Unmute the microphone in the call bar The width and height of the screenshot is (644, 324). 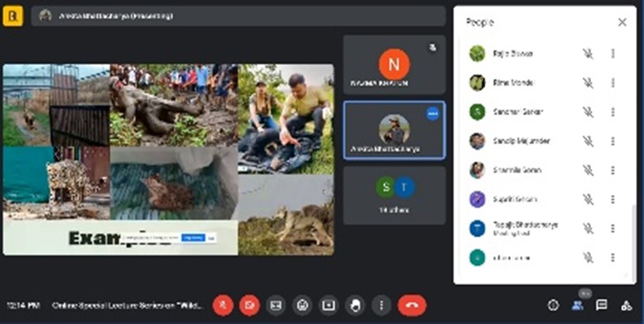pos(223,305)
